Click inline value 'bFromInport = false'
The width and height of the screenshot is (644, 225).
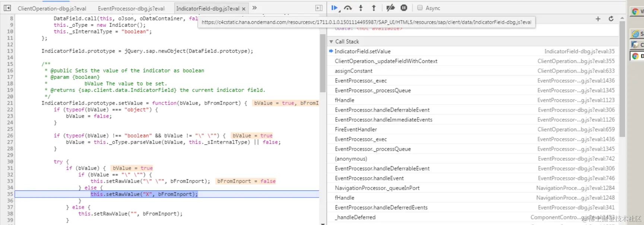coord(246,181)
